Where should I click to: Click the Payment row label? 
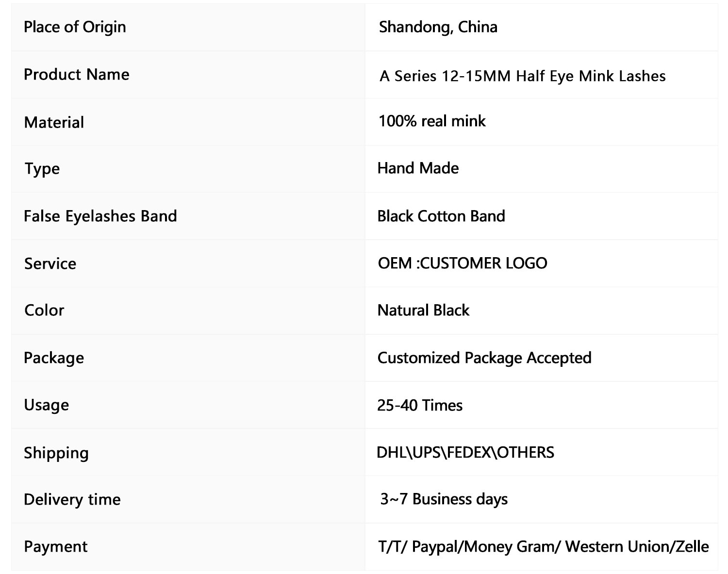[x=55, y=547]
